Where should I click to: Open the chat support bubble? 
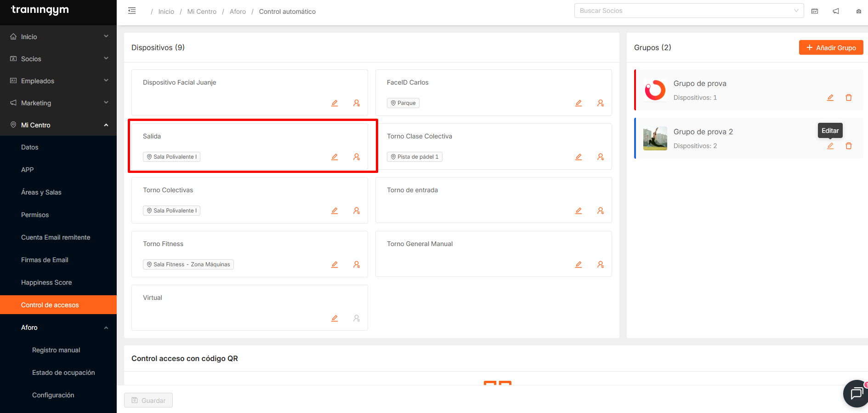(x=856, y=393)
